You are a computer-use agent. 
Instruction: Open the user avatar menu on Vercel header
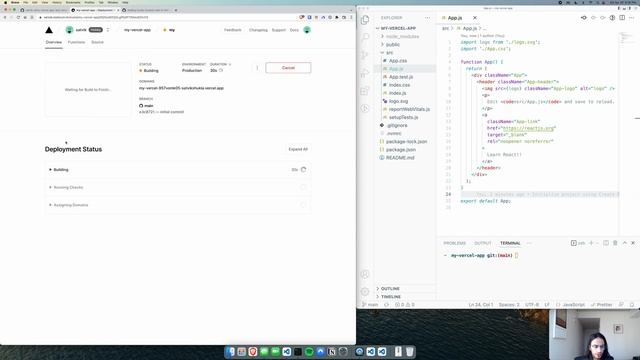tap(307, 30)
